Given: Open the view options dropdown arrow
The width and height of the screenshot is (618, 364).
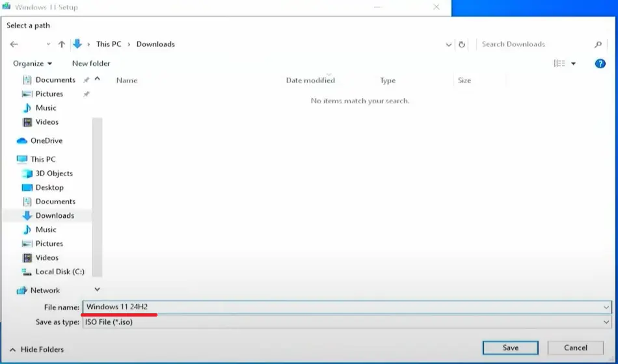Looking at the screenshot, I should pos(573,64).
